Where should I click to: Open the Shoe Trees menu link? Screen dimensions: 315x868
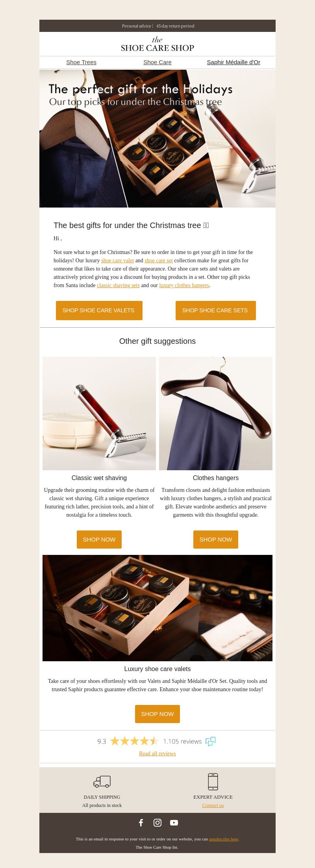[x=82, y=62]
